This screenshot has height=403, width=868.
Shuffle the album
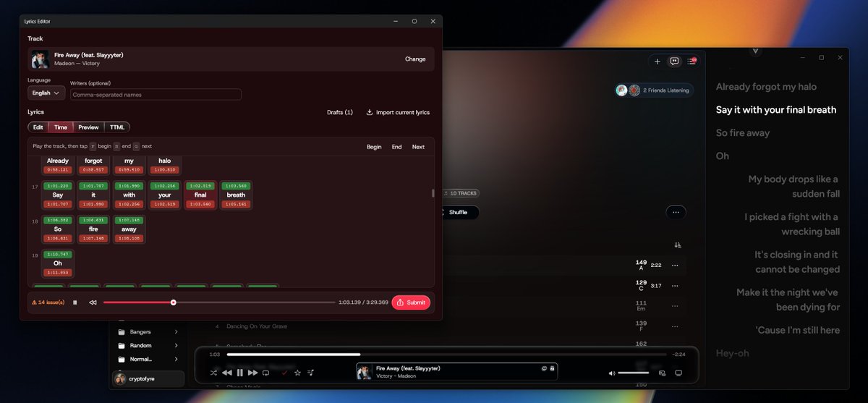coord(459,212)
